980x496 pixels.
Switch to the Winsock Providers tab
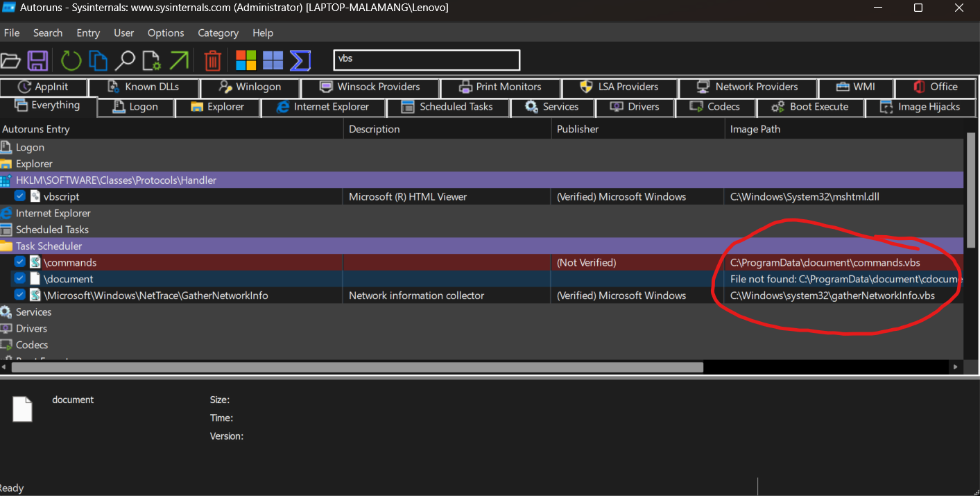pos(370,87)
